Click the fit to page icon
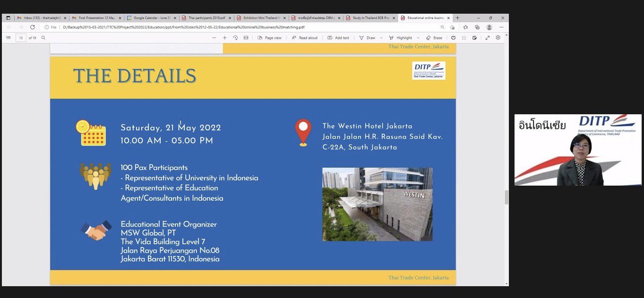The width and height of the screenshot is (644, 298). tap(246, 38)
